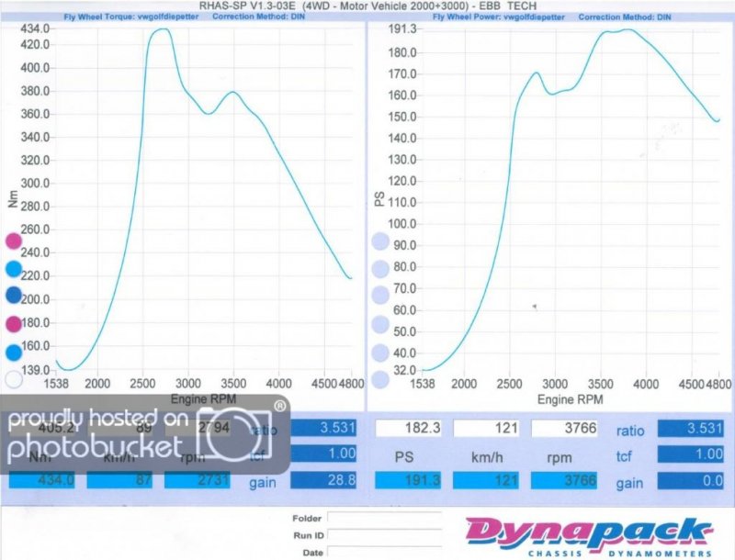Screen dimensions: 735x560
Task: Select the topmost magenta circle beside torque chart
Action: coord(14,241)
